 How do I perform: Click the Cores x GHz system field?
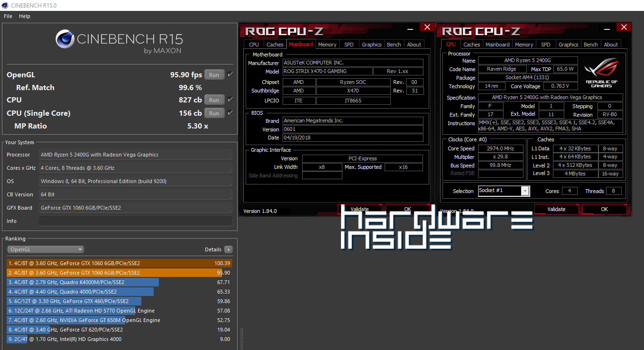tap(136, 168)
